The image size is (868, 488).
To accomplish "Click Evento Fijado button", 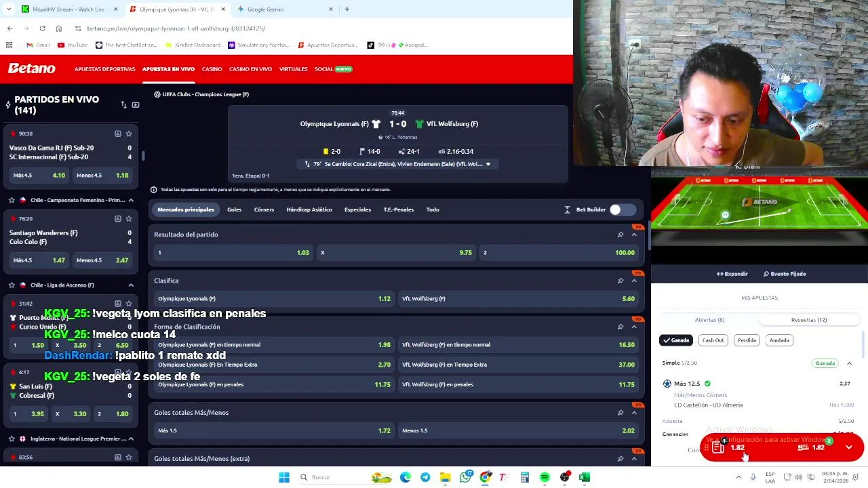I will pyautogui.click(x=785, y=274).
